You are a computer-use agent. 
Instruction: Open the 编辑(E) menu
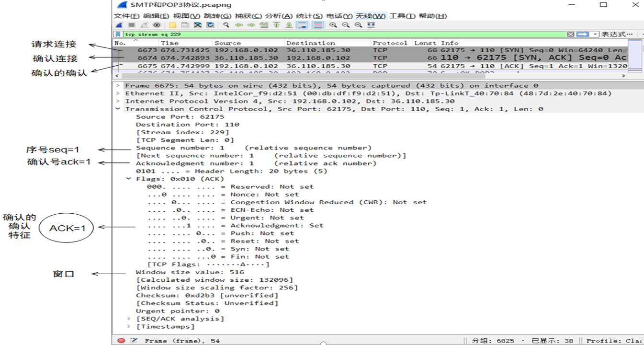pos(156,16)
